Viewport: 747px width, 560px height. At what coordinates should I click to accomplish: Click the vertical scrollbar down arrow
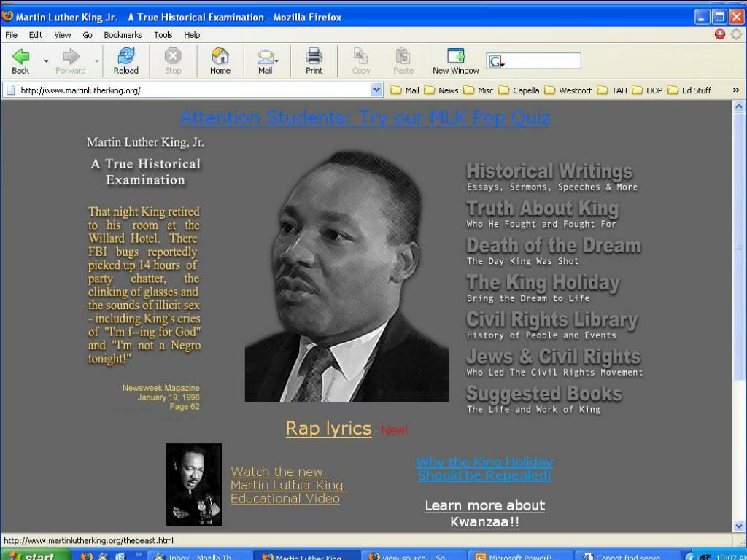click(738, 526)
